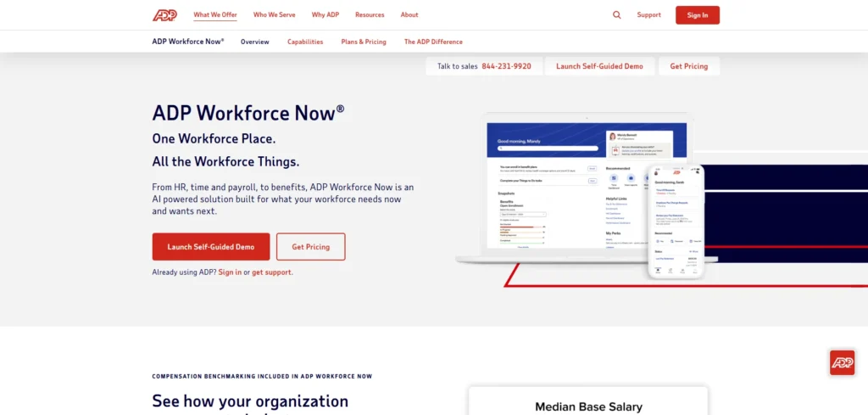Switch to the Plans & Pricing tab
Viewport: 868px width, 415px height.
point(364,42)
